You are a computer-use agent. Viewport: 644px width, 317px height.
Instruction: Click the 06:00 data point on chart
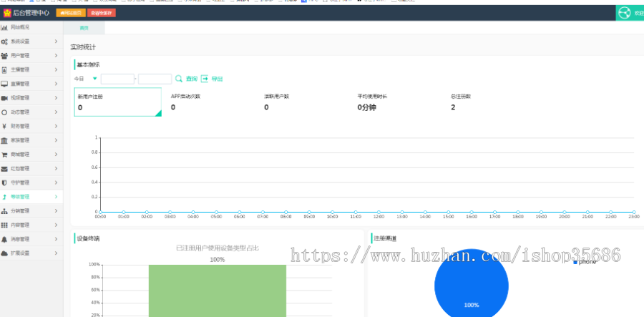tap(240, 212)
